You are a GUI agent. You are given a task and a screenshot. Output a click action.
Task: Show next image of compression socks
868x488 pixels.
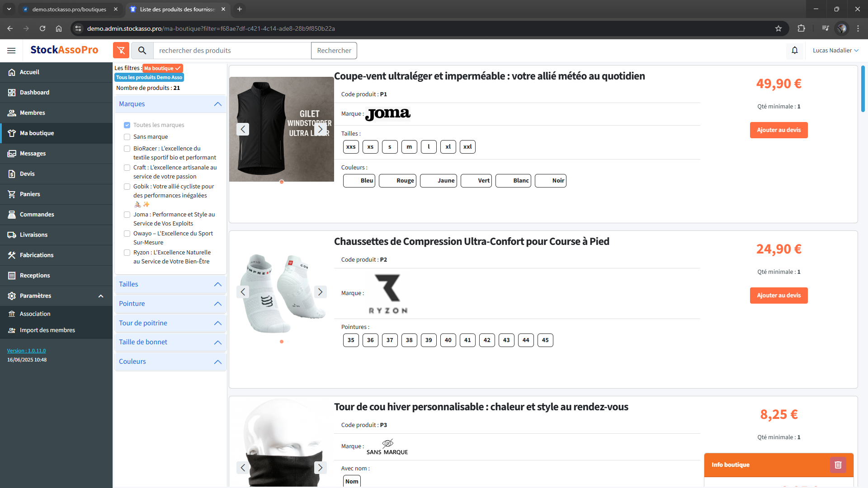click(320, 292)
